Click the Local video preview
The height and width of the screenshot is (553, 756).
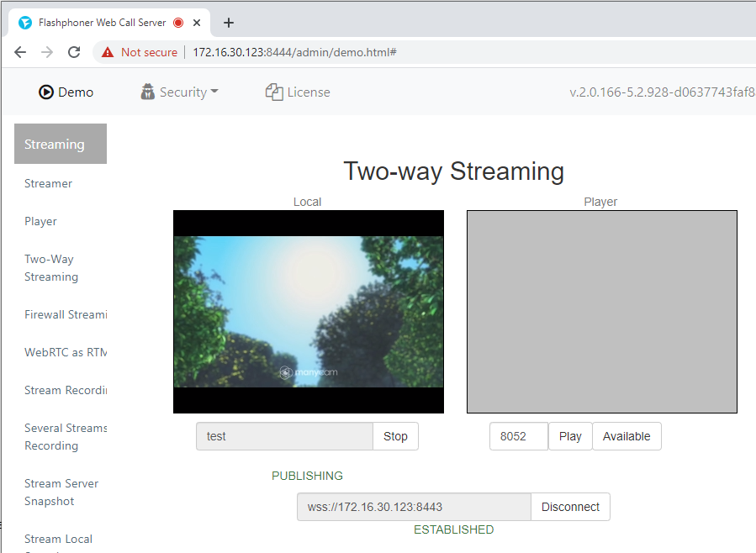pos(309,312)
